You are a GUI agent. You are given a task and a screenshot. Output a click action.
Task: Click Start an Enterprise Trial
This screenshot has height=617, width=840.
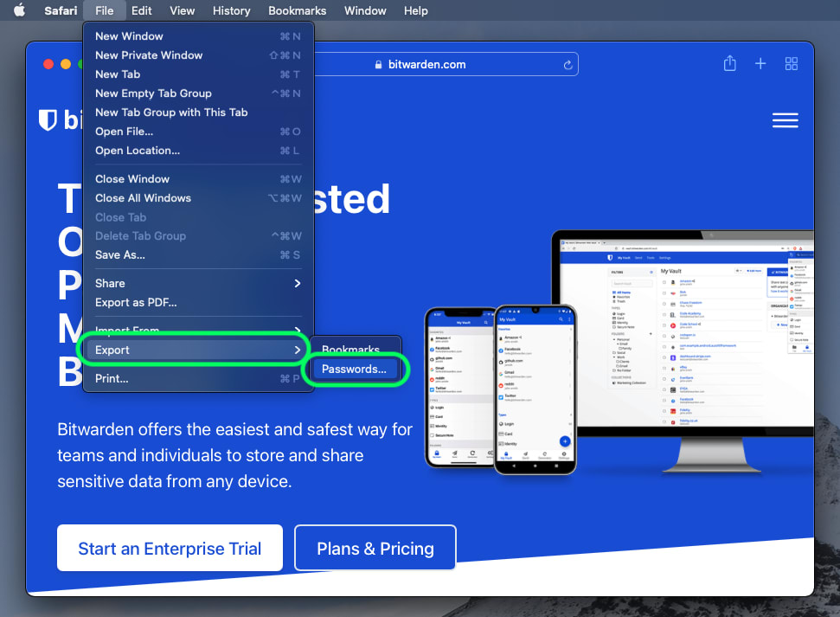pos(170,548)
